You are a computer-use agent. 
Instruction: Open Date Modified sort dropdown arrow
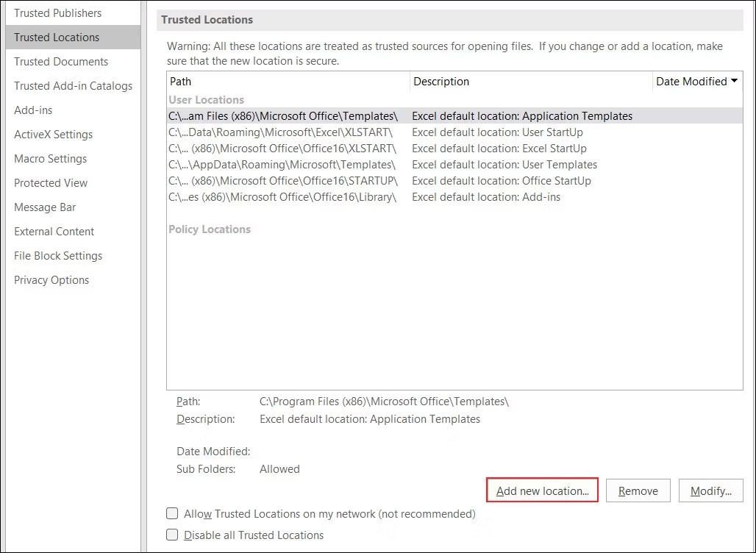pyautogui.click(x=734, y=81)
